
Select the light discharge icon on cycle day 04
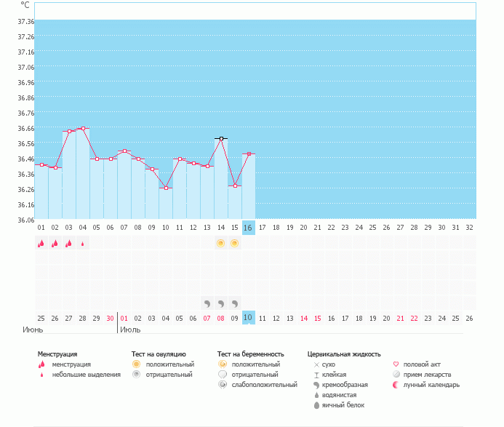[82, 244]
